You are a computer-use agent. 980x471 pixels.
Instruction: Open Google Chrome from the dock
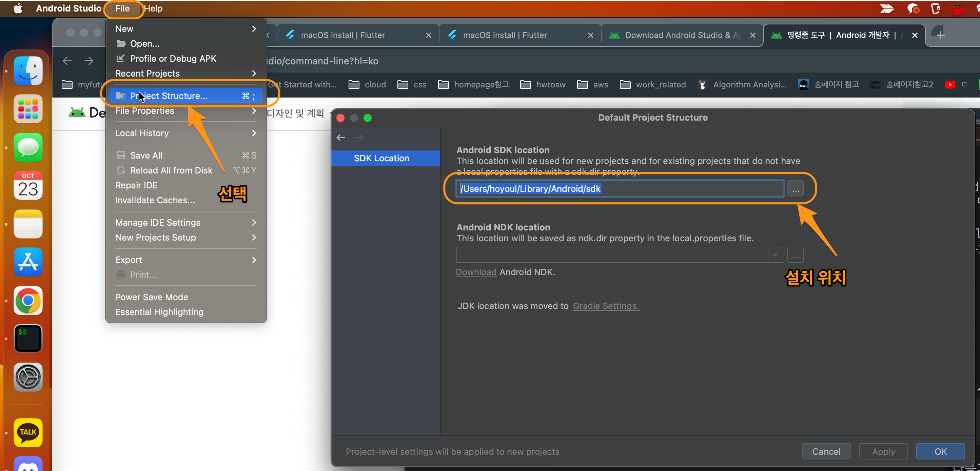tap(28, 301)
